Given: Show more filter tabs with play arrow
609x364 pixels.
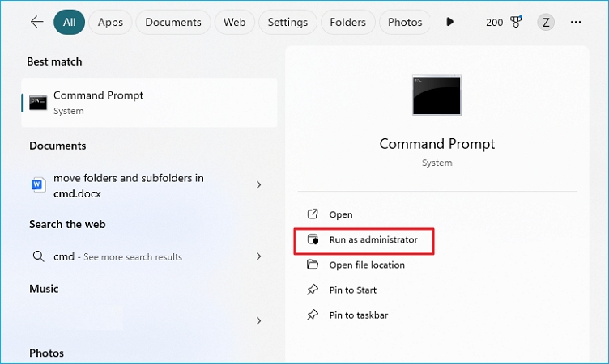Looking at the screenshot, I should click(450, 22).
